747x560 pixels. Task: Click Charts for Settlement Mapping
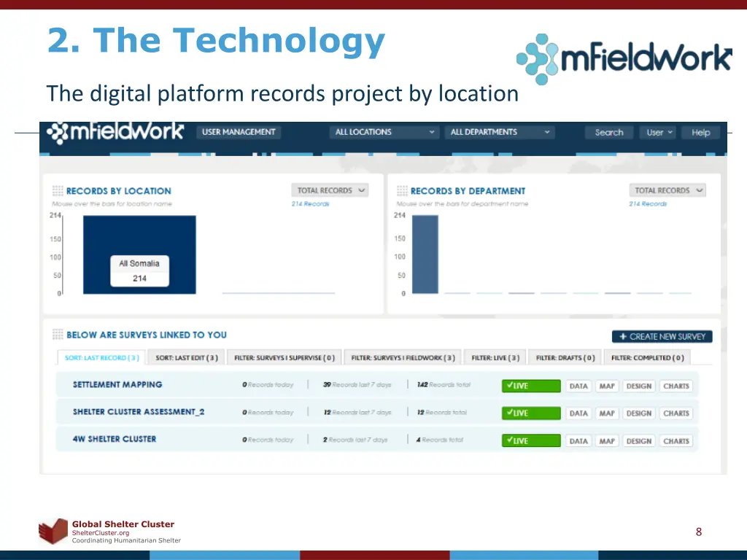pyautogui.click(x=676, y=386)
